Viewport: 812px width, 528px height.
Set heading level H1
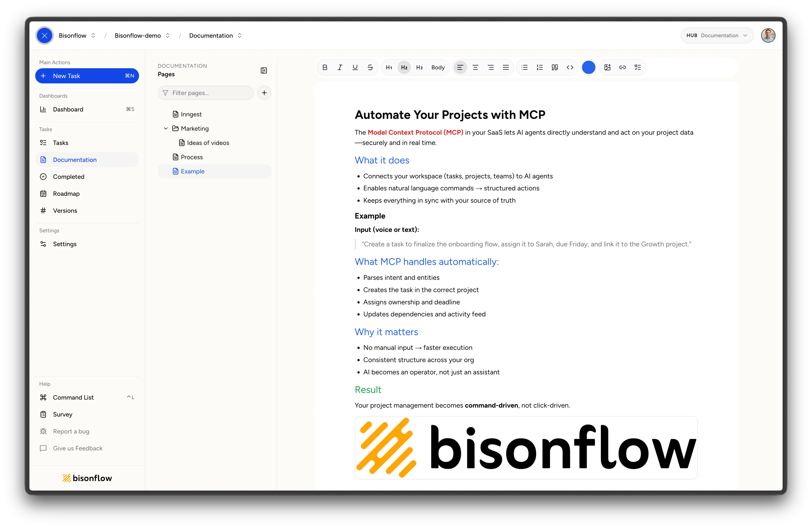[x=389, y=67]
